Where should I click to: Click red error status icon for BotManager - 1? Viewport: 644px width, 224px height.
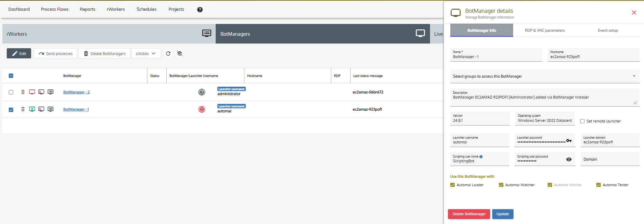coord(202,109)
